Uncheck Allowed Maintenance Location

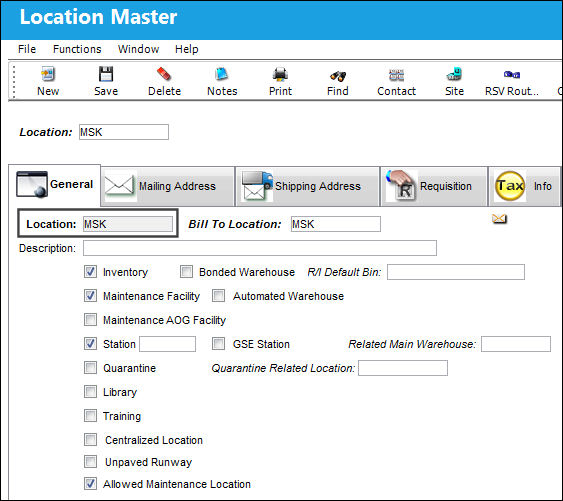click(90, 483)
